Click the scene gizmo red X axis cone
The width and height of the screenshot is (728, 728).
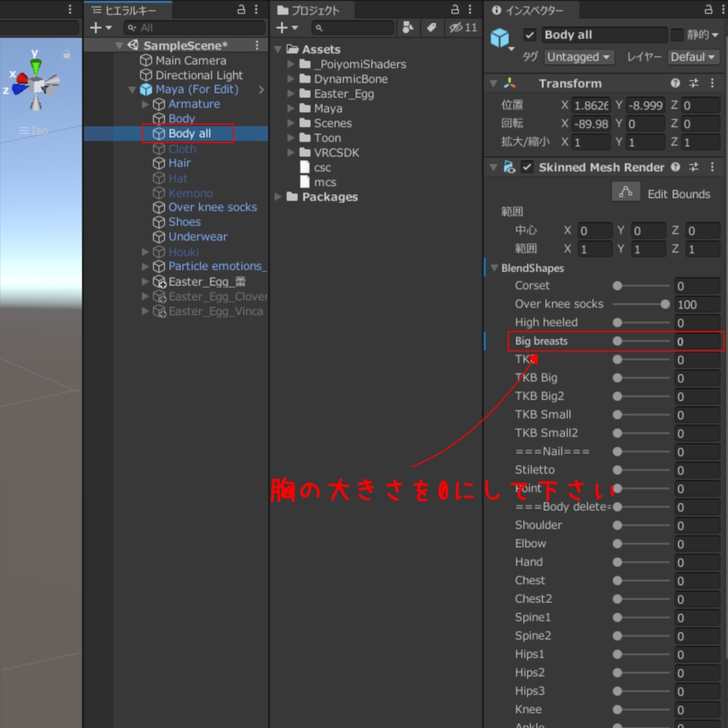tap(21, 79)
